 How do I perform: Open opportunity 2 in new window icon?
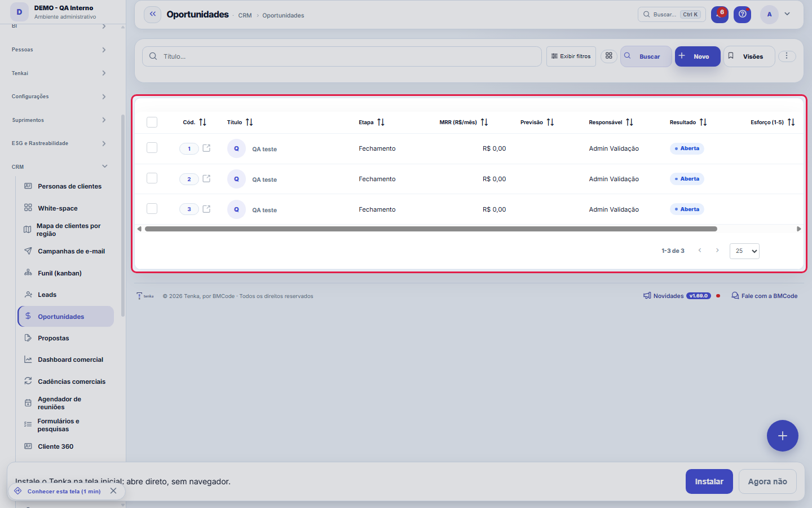pos(206,178)
